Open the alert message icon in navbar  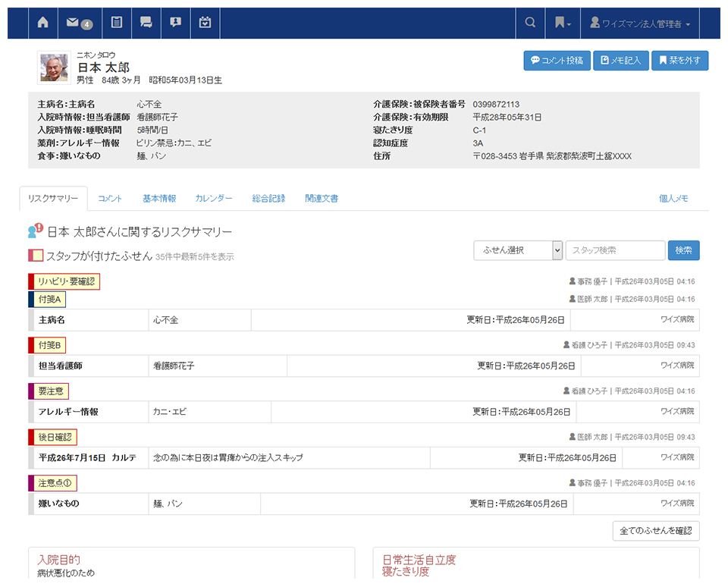[175, 23]
